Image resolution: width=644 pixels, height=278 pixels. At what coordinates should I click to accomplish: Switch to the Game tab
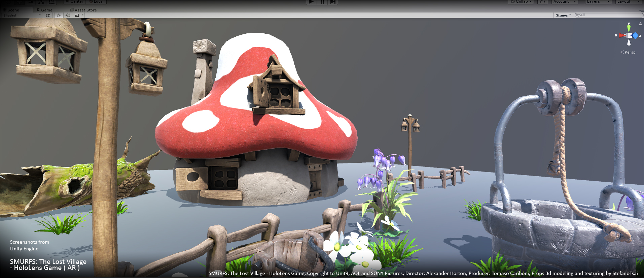click(x=44, y=10)
